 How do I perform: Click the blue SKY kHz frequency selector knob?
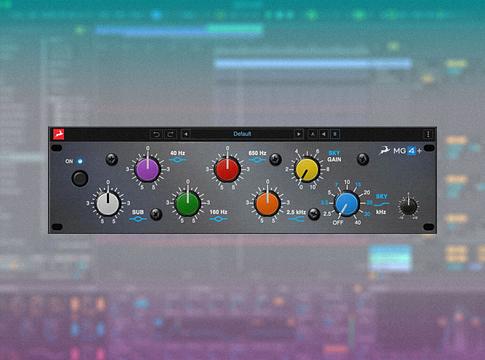click(347, 203)
